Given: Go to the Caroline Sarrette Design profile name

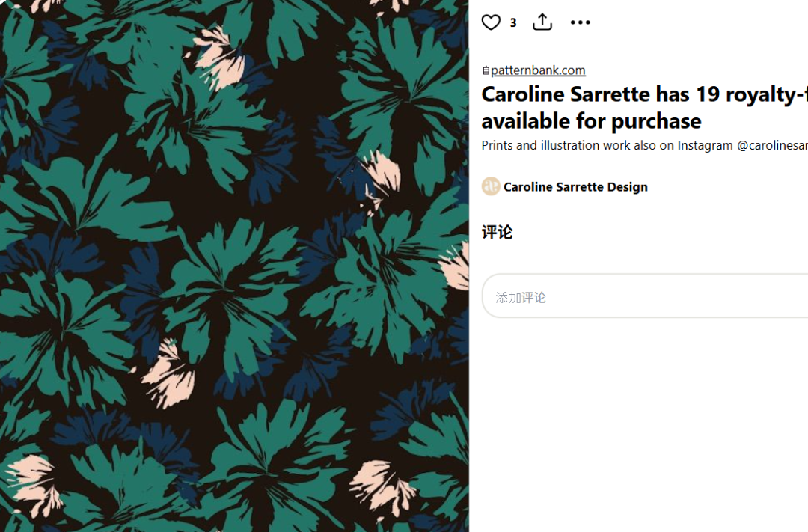Looking at the screenshot, I should (575, 187).
